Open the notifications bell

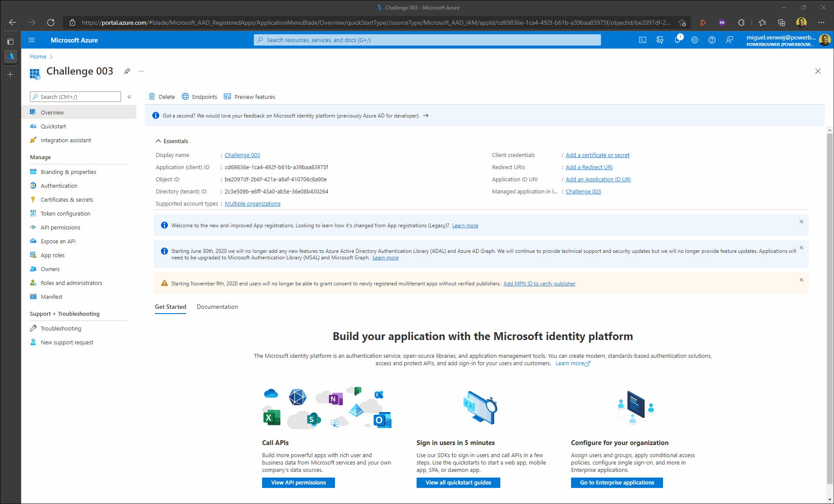click(x=677, y=40)
